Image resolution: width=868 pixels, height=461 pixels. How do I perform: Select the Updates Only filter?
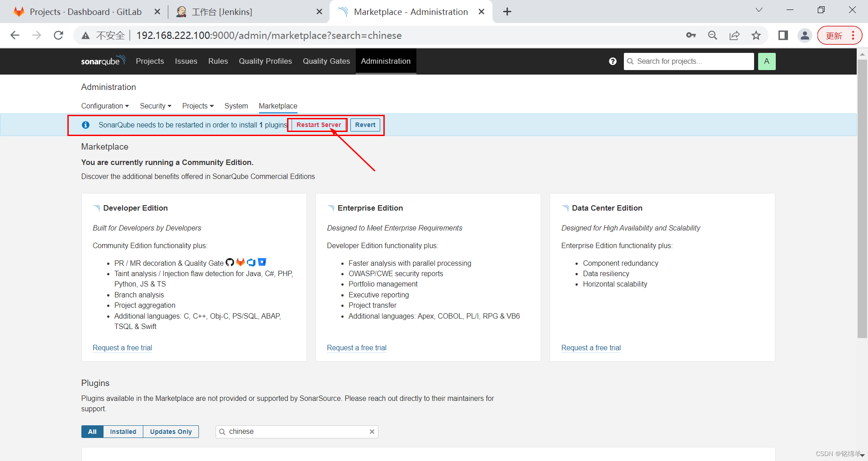[171, 432]
